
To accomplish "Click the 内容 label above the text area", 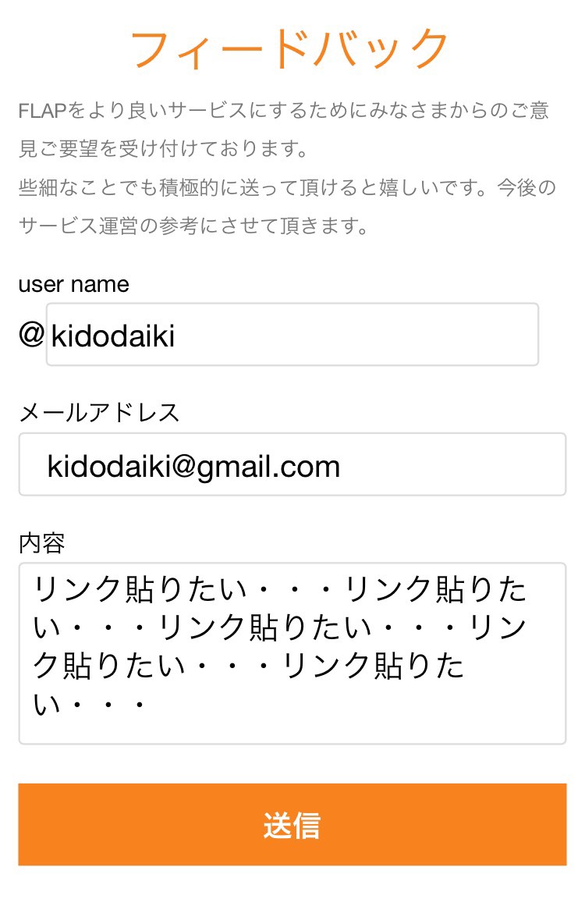I will coord(41,542).
